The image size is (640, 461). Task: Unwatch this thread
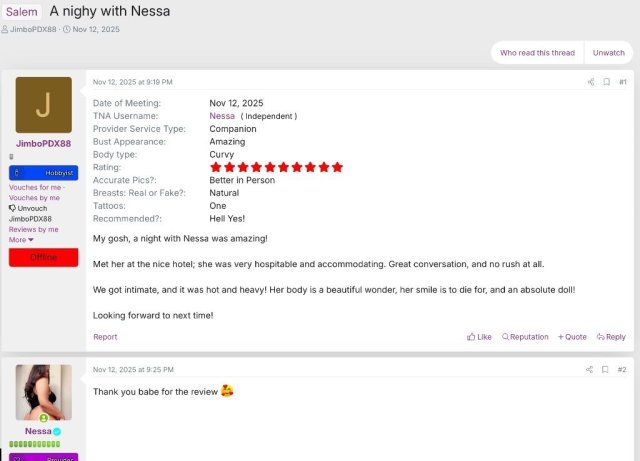(x=609, y=53)
